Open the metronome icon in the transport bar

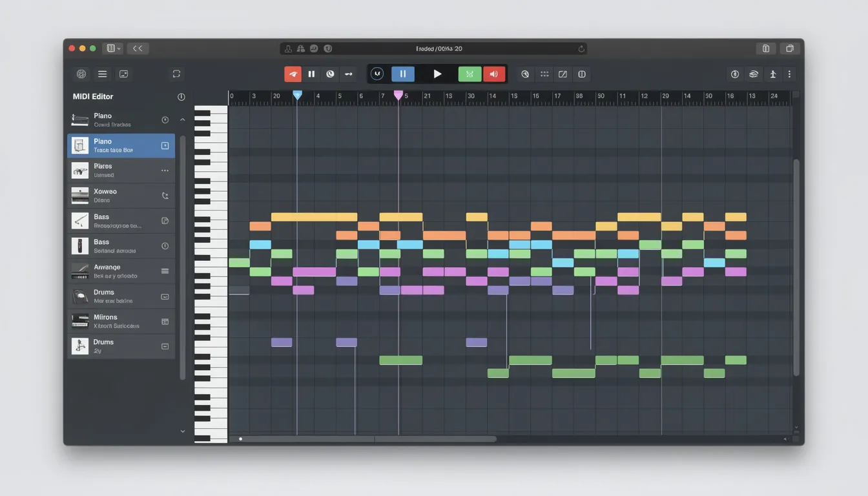[330, 74]
